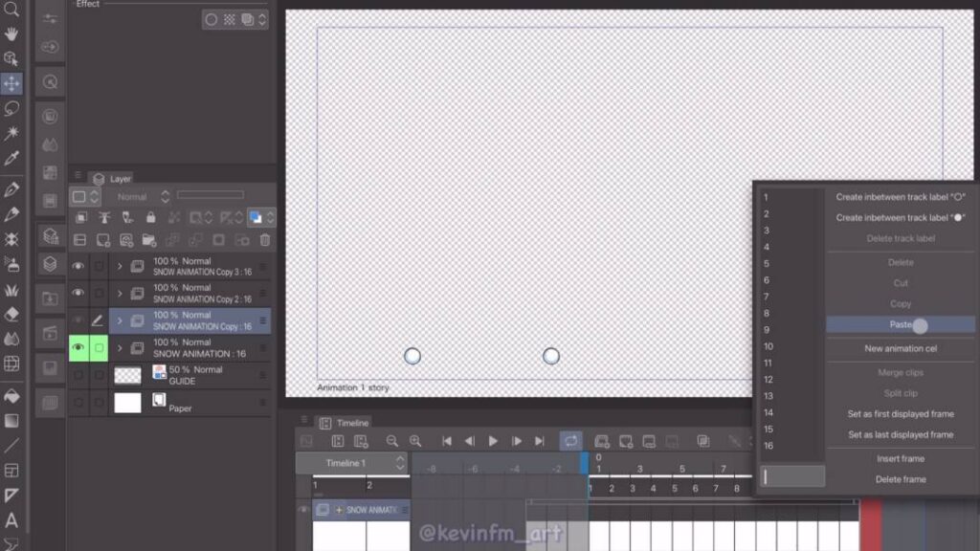Go to the last frame

(x=540, y=441)
